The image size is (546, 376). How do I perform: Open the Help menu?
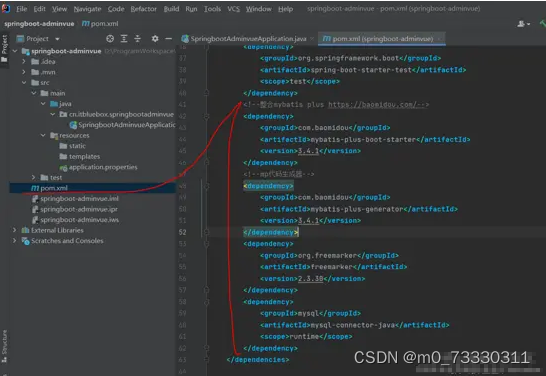tap(285, 9)
